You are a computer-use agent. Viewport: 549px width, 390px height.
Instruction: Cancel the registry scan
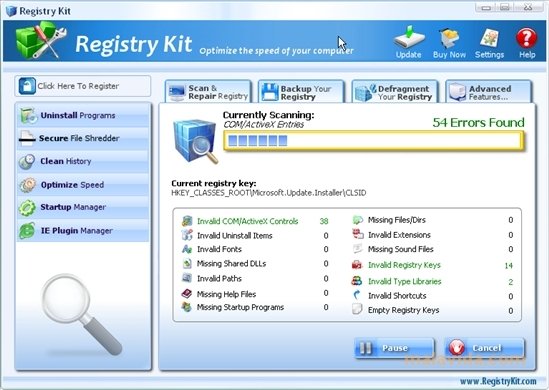(x=484, y=348)
